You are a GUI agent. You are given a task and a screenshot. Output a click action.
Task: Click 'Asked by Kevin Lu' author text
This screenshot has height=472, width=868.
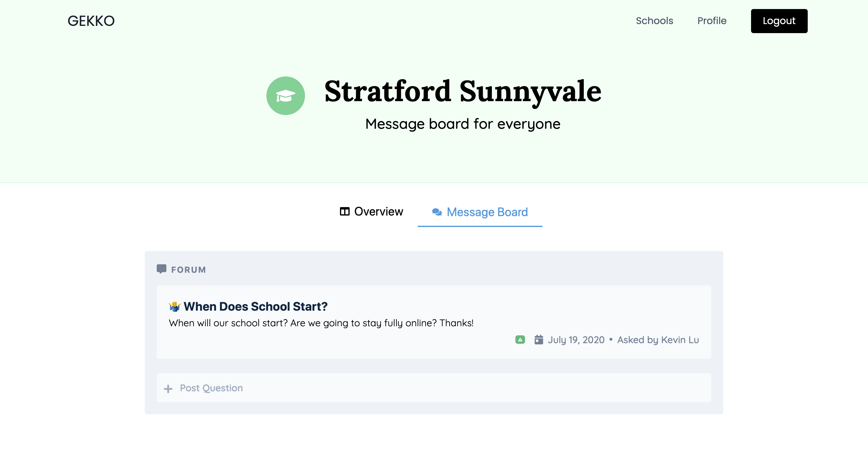click(658, 340)
